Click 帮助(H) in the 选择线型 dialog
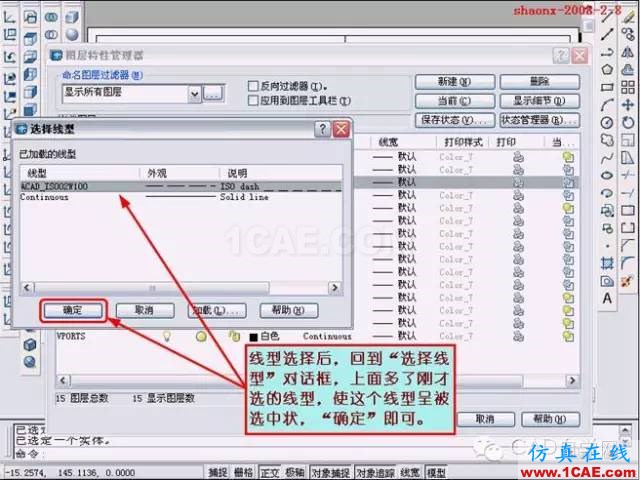The image size is (640, 480). [289, 311]
